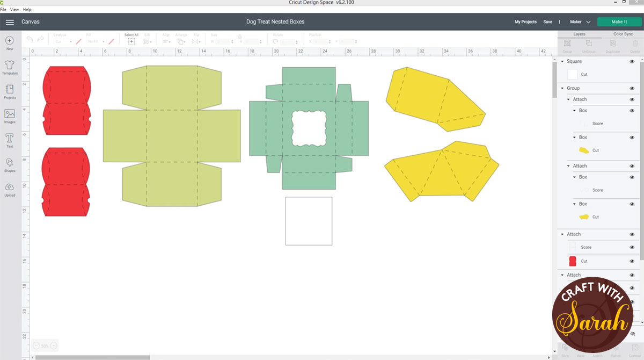Image resolution: width=644 pixels, height=360 pixels.
Task: Click the Rotate icon in the toolbar
Action: tap(276, 41)
